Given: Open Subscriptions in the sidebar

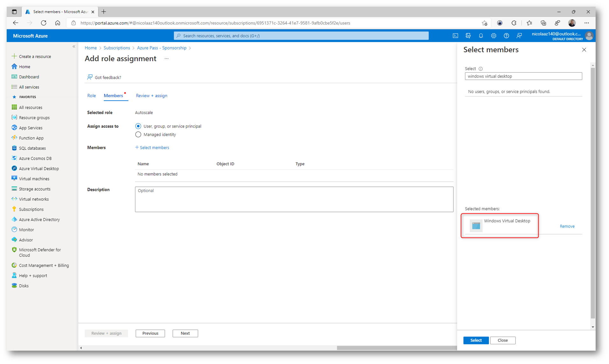Looking at the screenshot, I should coord(28,209).
